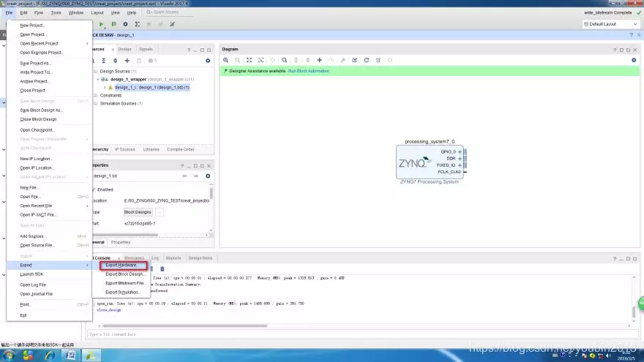Click the Tcl Console horizontal scrollbar
The image size is (644, 362).
(x=185, y=326)
